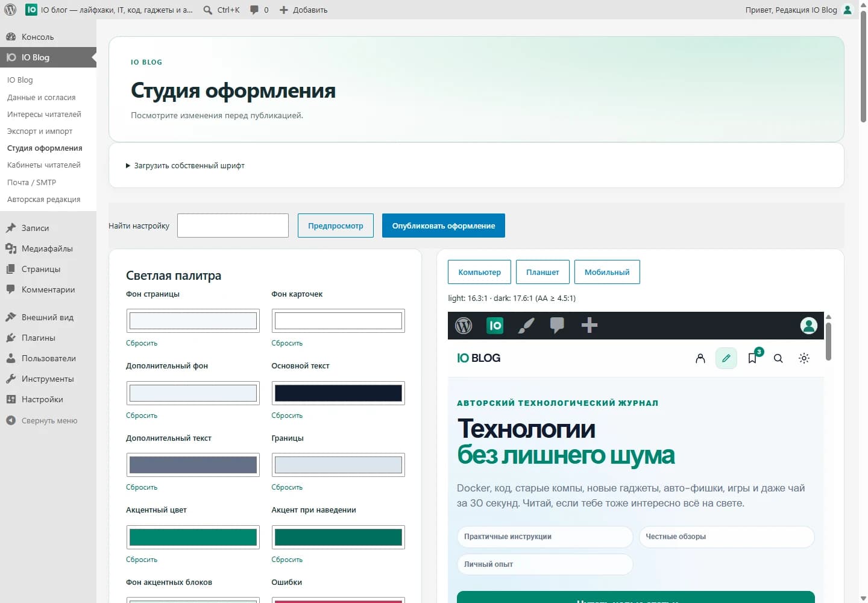Open Внешний вид menu
This screenshot has height=603, width=868.
[x=48, y=317]
